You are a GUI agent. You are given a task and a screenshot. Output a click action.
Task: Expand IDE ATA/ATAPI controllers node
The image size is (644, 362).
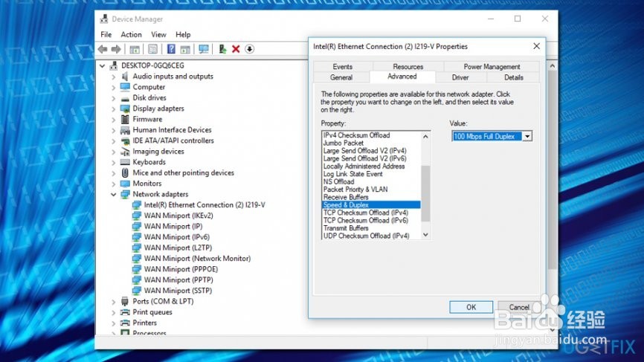113,140
